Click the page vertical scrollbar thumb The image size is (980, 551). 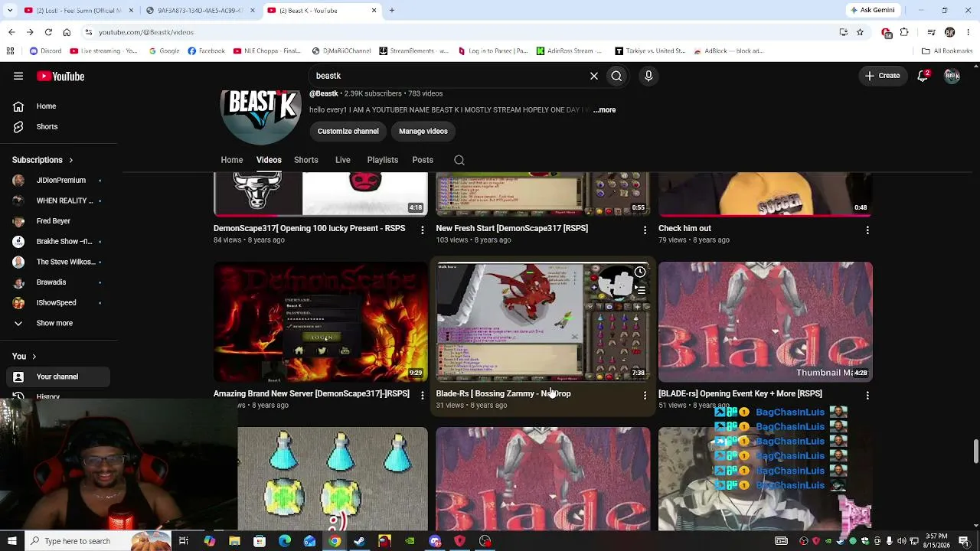point(975,452)
